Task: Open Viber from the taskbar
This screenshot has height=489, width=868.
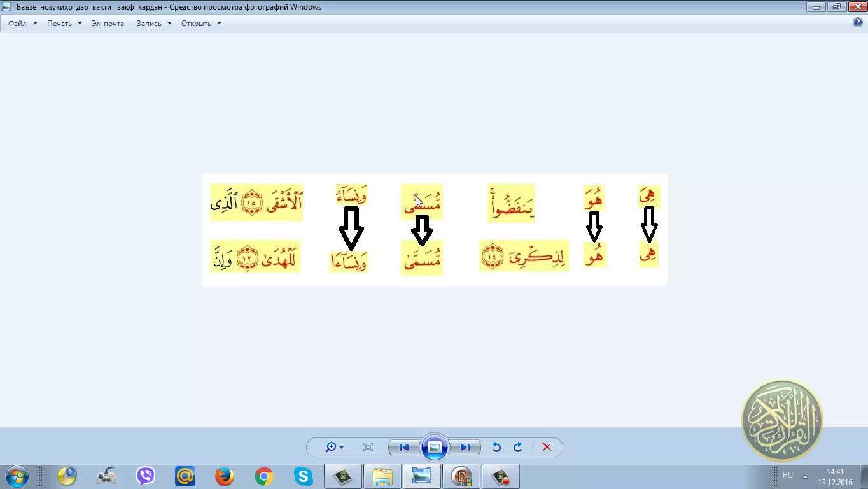Action: tap(146, 476)
